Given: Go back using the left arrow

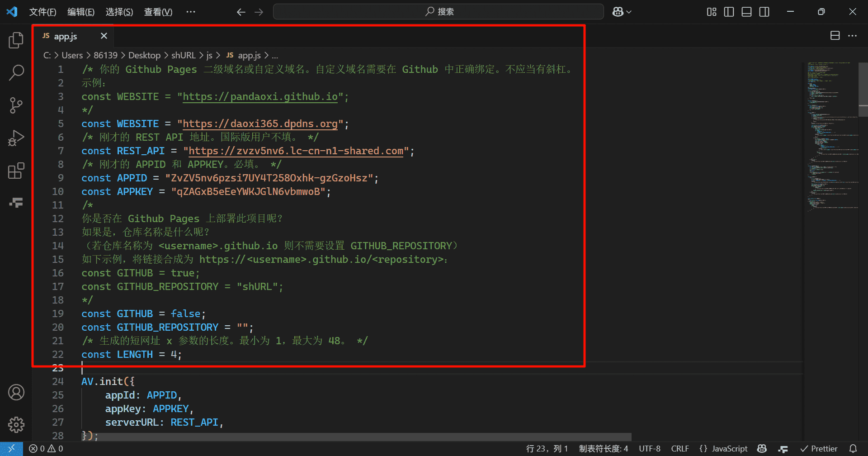Looking at the screenshot, I should coord(241,12).
